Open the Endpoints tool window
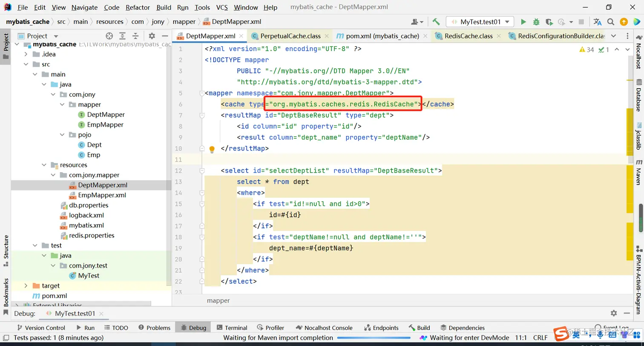644x346 pixels. click(x=381, y=328)
